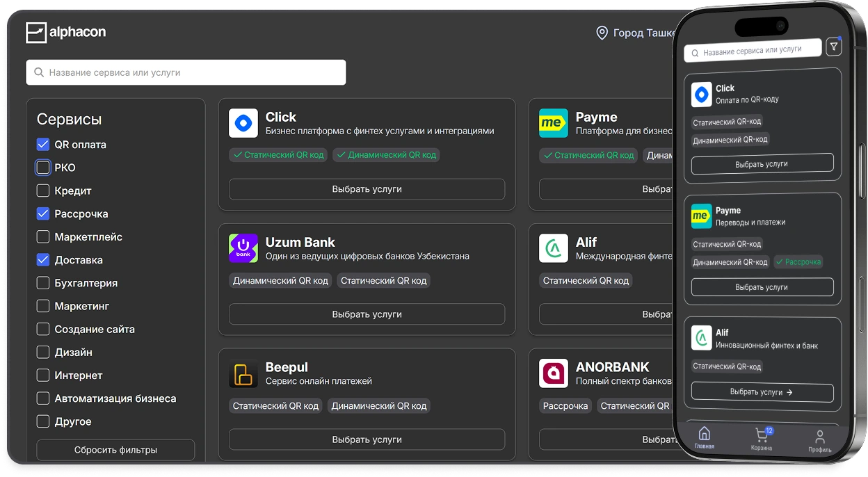Check the РКО checkbox
Image resolution: width=868 pixels, height=477 pixels.
43,168
